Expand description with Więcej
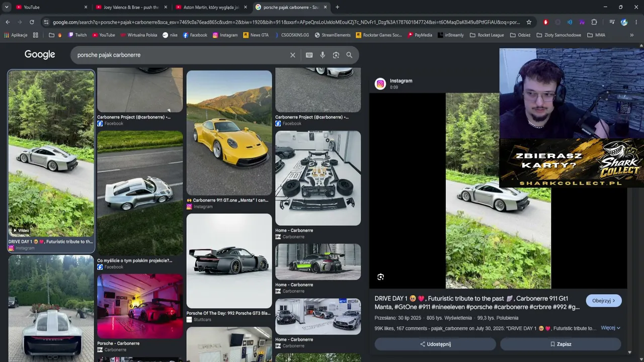This screenshot has width=644, height=362. coord(610,328)
